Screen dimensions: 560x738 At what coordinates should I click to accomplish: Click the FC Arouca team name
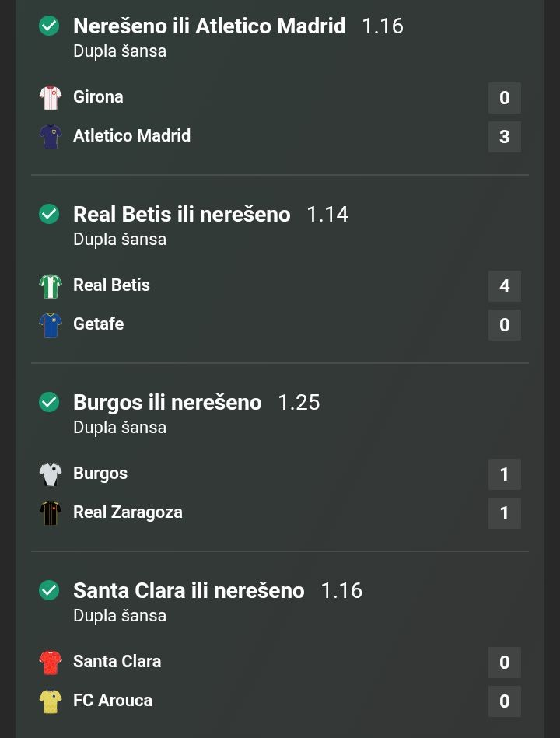(x=113, y=701)
